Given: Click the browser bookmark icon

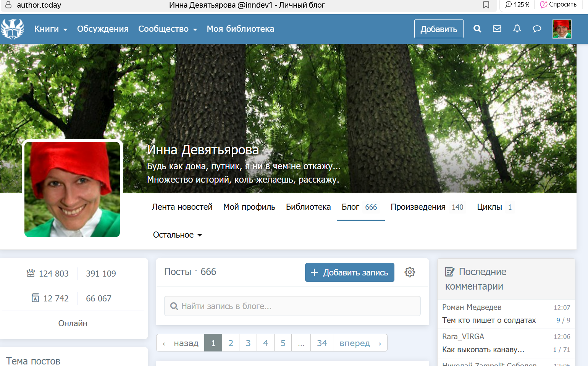Looking at the screenshot, I should pyautogui.click(x=486, y=5).
